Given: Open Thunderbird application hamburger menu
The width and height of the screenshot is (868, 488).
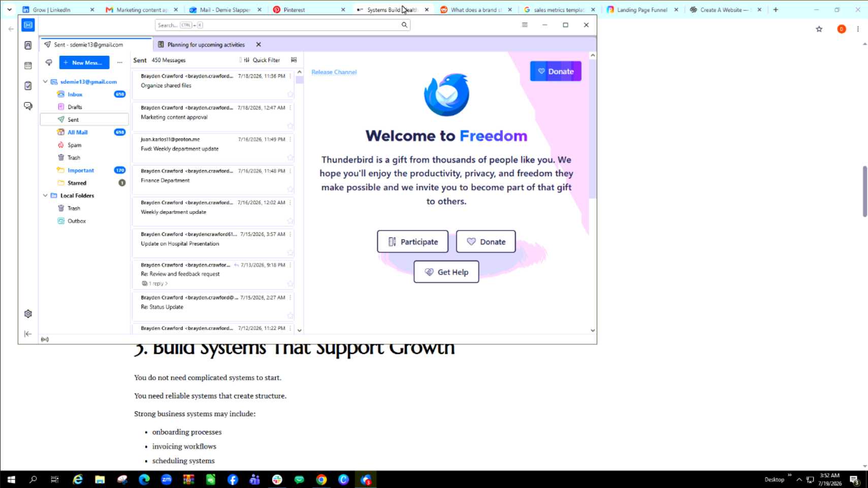Looking at the screenshot, I should [525, 25].
